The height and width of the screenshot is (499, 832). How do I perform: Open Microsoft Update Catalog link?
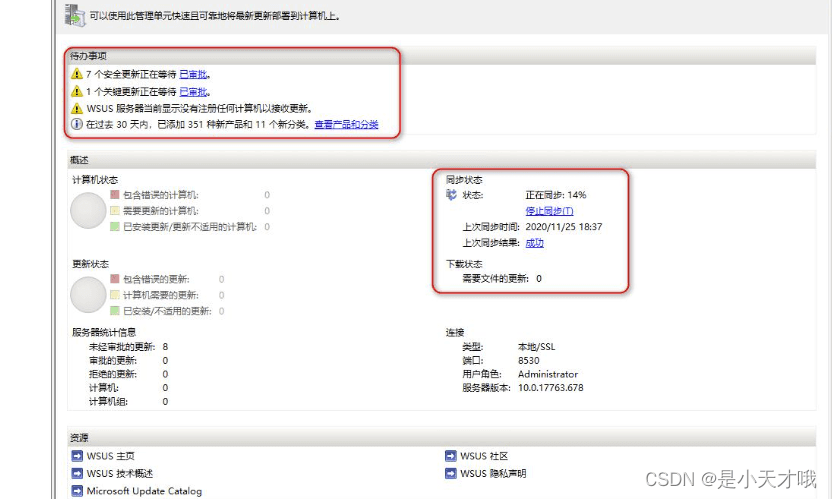pos(144,491)
